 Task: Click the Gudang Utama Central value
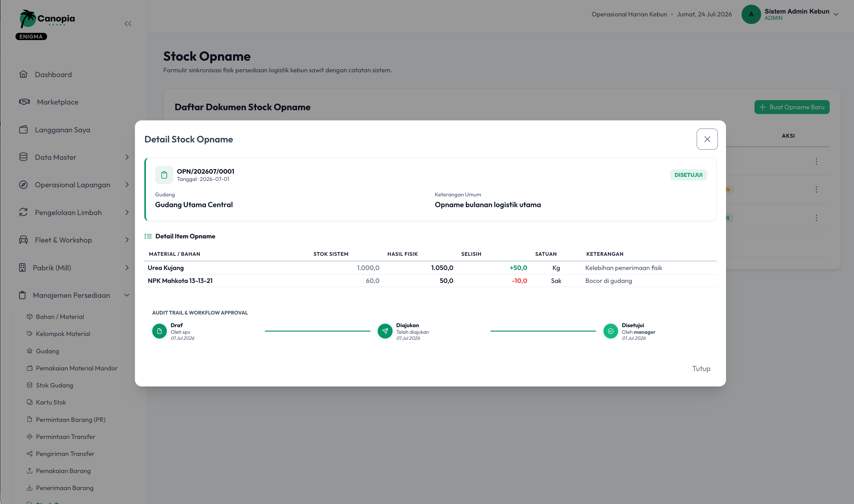pos(194,204)
